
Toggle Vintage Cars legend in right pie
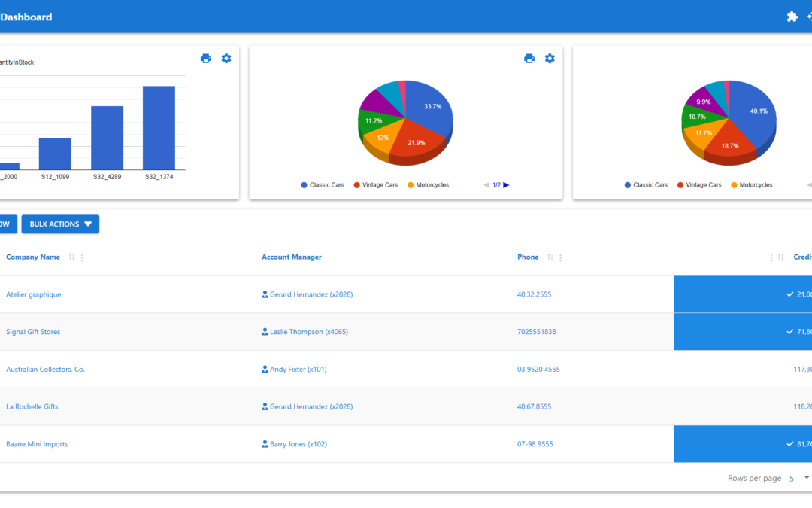point(700,185)
